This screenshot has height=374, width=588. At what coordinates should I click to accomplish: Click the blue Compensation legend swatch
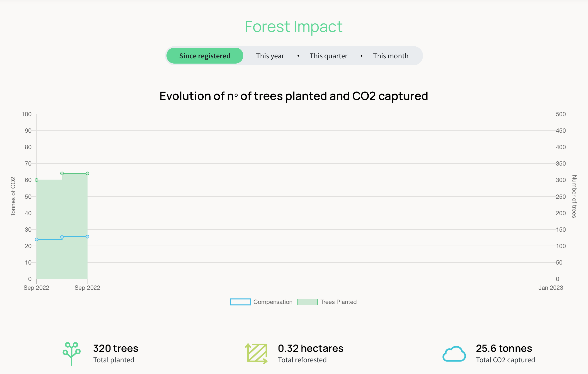point(240,302)
